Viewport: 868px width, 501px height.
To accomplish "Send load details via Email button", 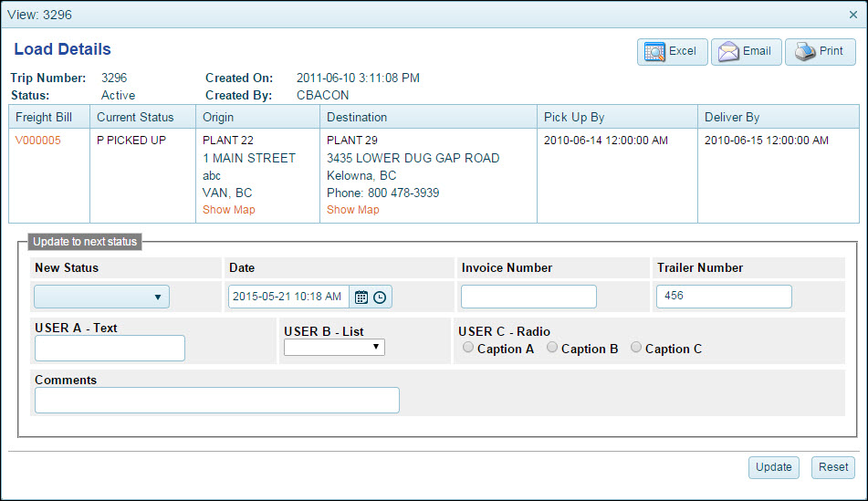I will [746, 51].
